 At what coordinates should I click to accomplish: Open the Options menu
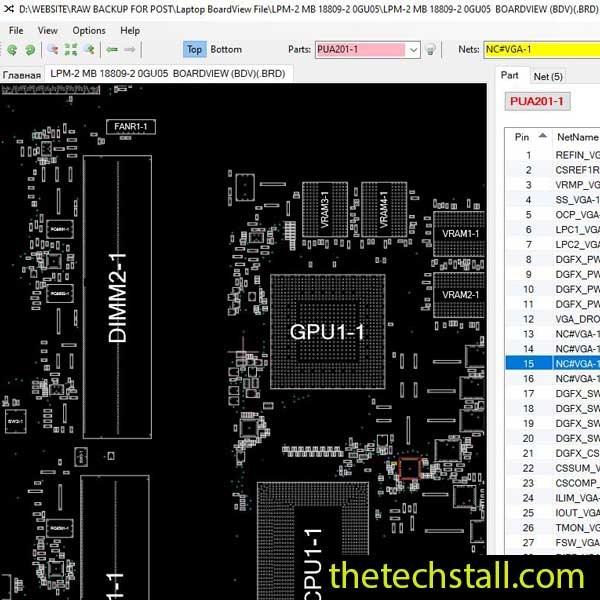89,30
